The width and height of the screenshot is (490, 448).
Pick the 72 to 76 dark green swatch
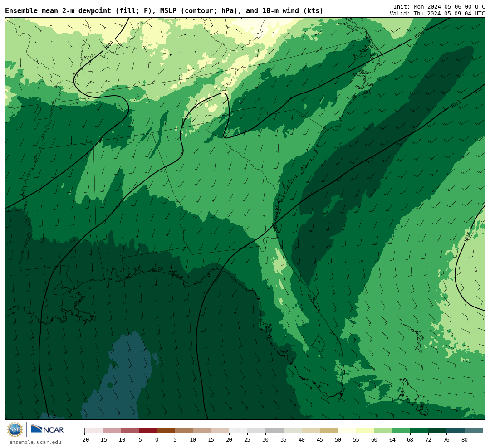437,431
